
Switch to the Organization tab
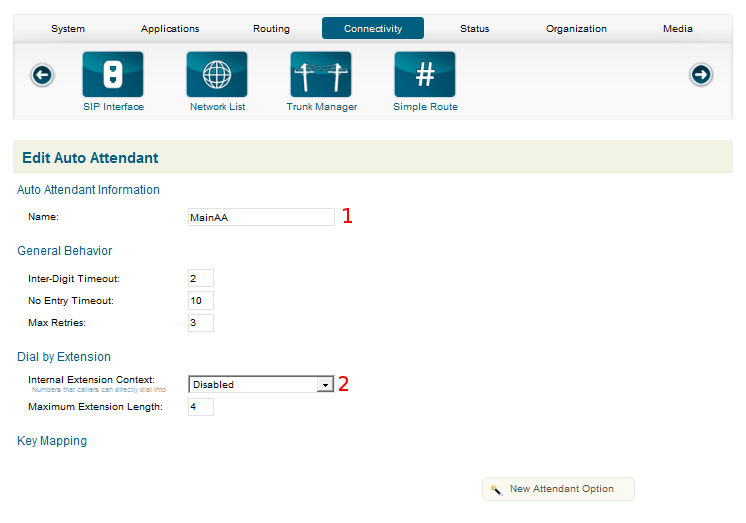pos(576,29)
